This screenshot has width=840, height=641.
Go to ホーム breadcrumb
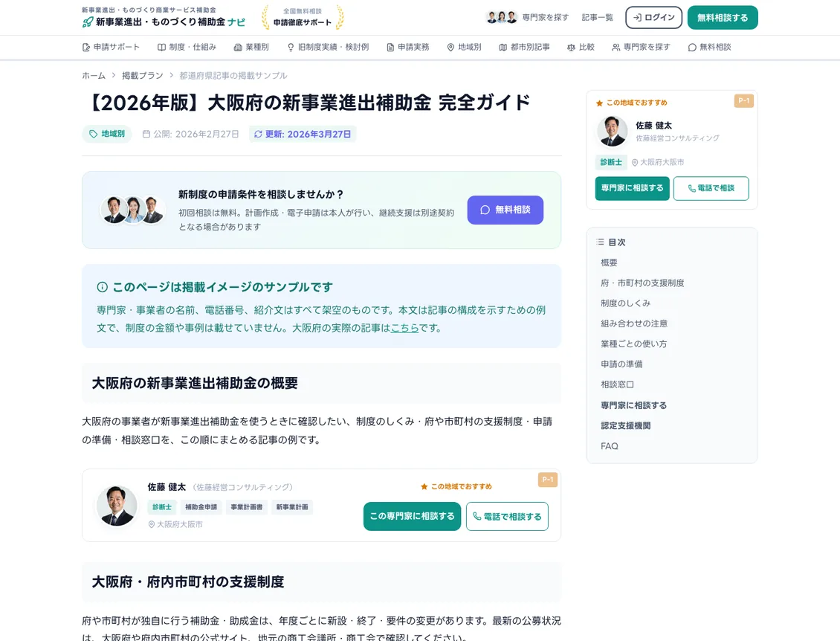[x=94, y=76]
